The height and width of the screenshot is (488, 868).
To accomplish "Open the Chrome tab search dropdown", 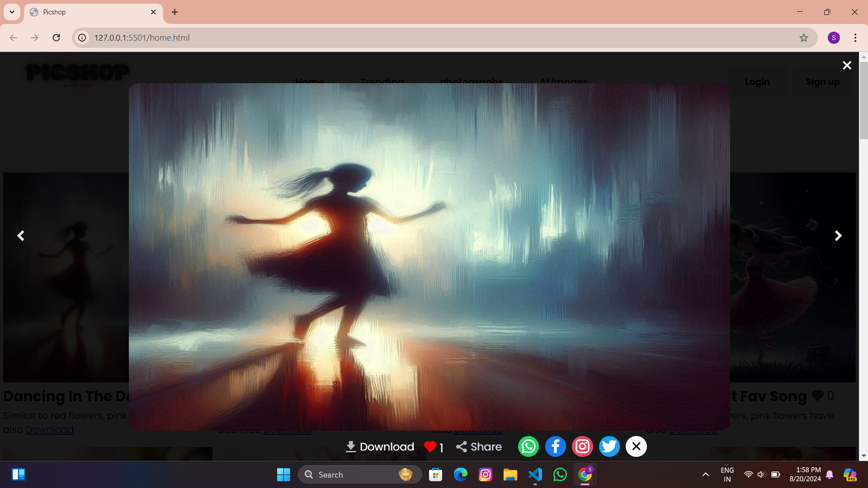I will pyautogui.click(x=12, y=12).
